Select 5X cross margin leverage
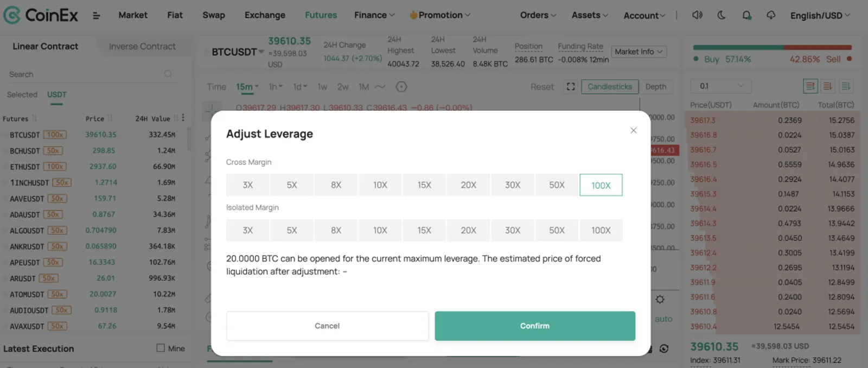The height and width of the screenshot is (368, 868). pyautogui.click(x=292, y=185)
